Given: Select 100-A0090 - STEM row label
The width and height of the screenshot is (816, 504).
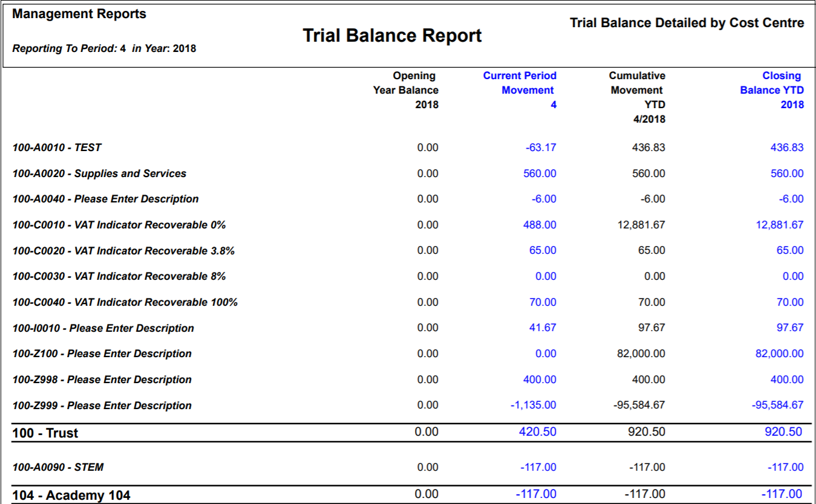Looking at the screenshot, I should pos(57,467).
